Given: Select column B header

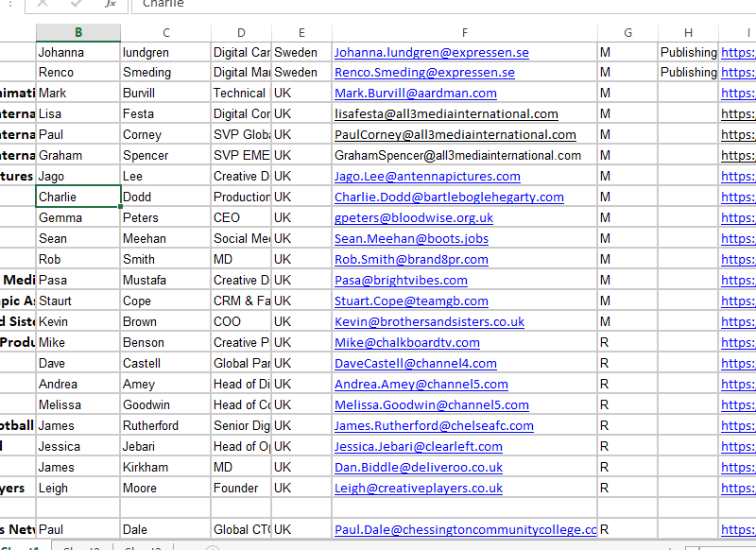Looking at the screenshot, I should pos(78,33).
